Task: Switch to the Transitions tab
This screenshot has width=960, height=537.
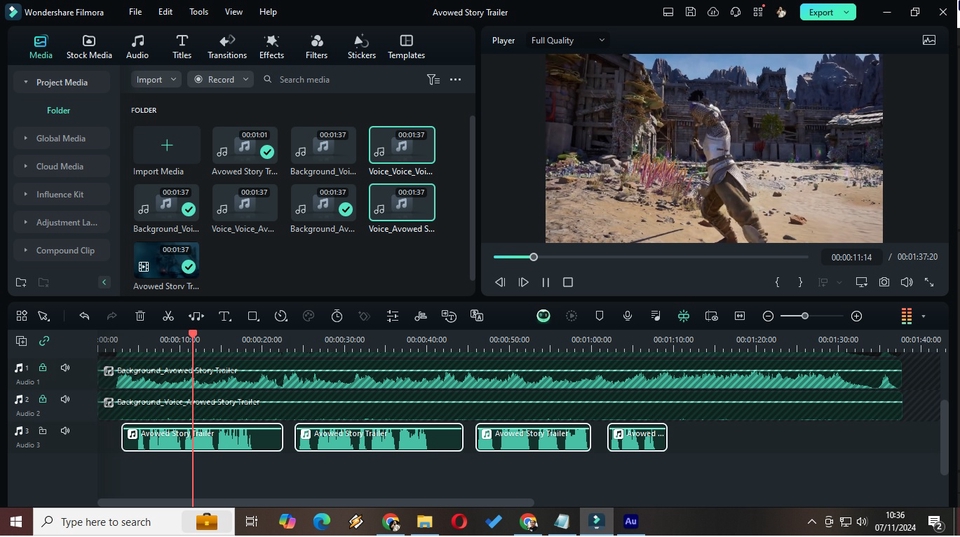Action: point(227,46)
